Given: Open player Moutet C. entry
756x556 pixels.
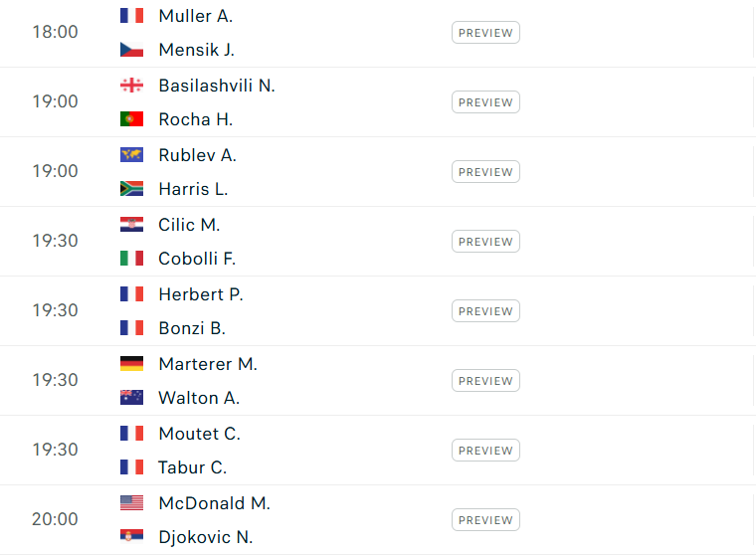Looking at the screenshot, I should [x=200, y=434].
